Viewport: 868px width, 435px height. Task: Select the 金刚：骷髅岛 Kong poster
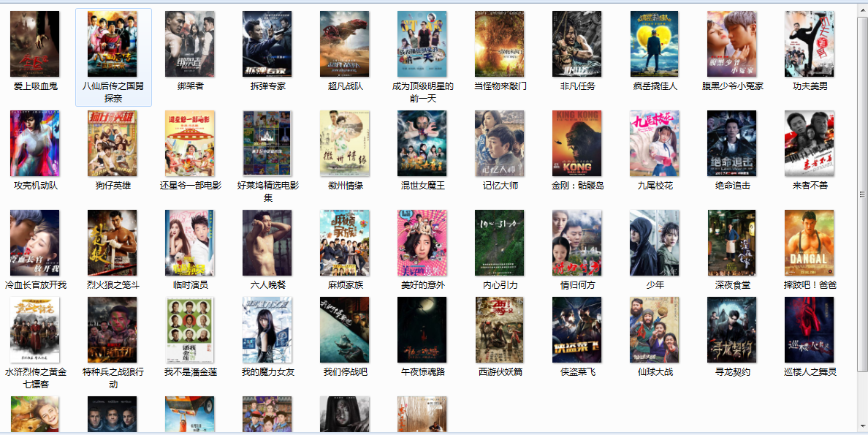[x=576, y=143]
